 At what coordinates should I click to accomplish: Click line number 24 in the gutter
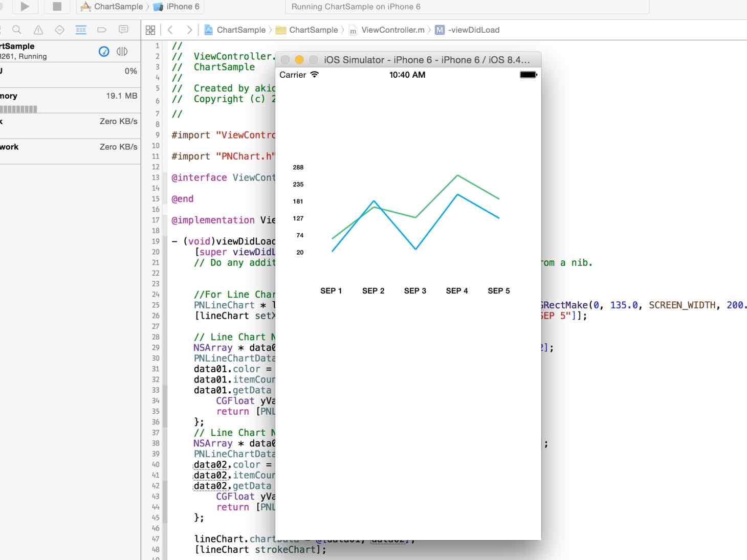(156, 295)
